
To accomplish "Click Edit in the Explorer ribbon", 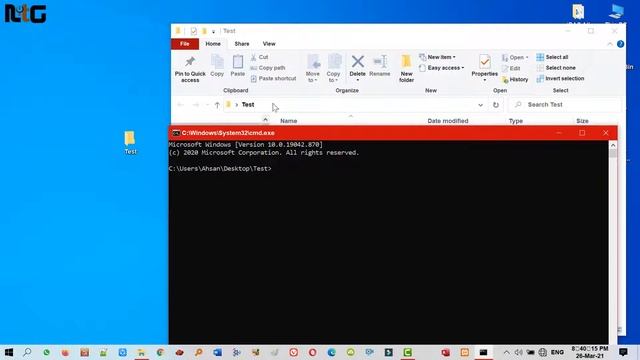I will click(x=511, y=69).
